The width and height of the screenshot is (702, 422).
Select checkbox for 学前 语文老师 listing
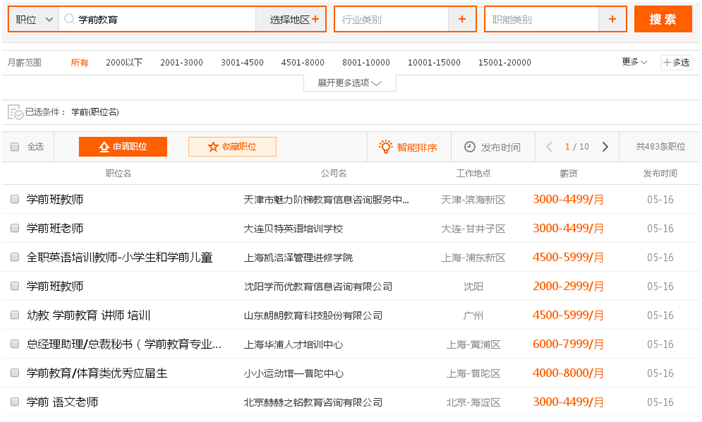tap(15, 402)
